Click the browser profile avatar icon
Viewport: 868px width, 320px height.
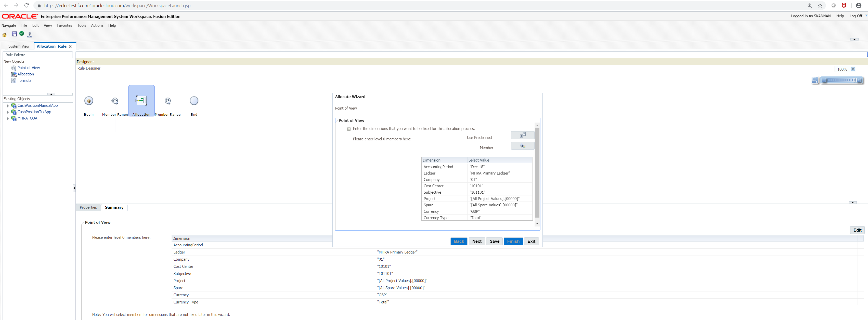point(858,5)
